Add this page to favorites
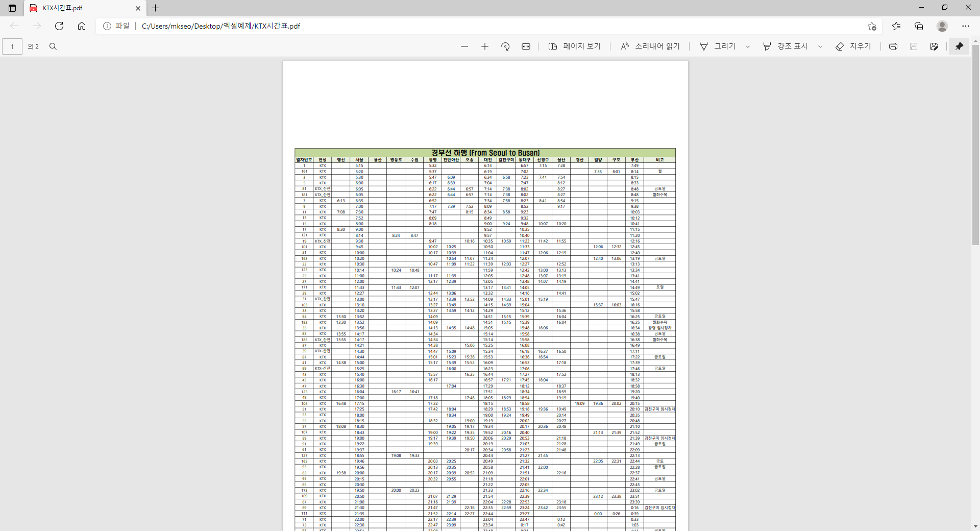Image resolution: width=980 pixels, height=531 pixels. [x=872, y=26]
